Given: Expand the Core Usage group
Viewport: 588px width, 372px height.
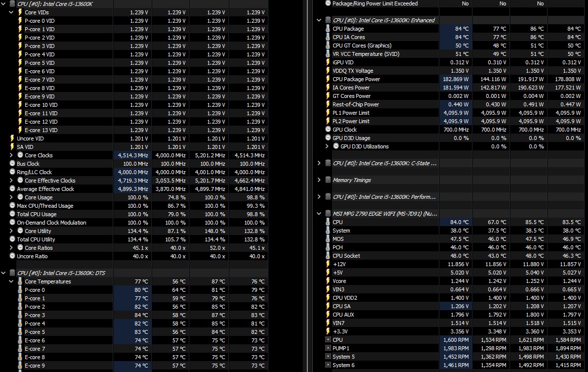Looking at the screenshot, I should pos(11,197).
